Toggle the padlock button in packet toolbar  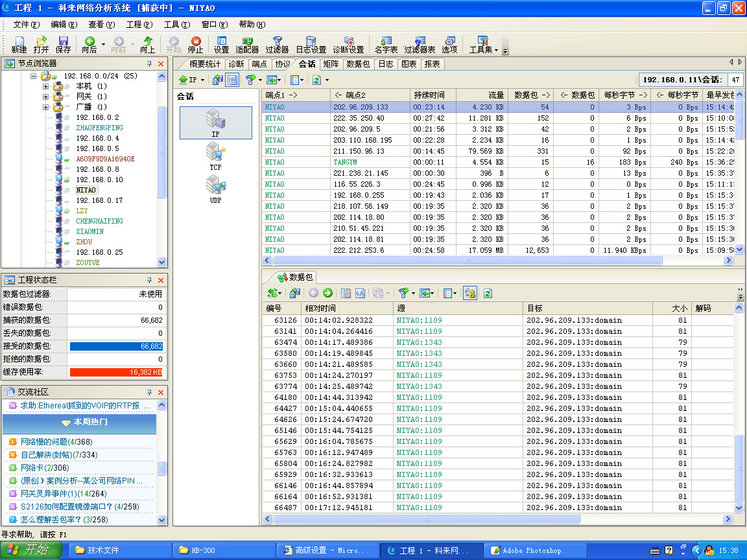(470, 293)
